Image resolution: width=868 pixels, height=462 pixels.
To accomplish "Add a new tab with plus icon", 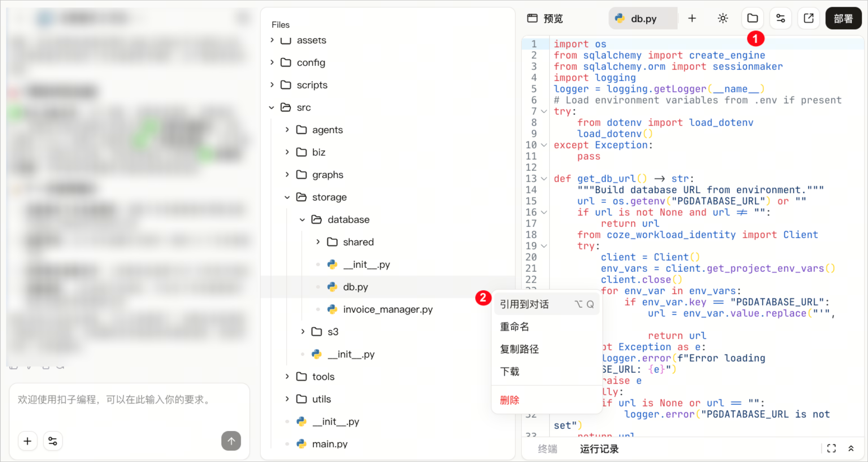I will point(692,18).
